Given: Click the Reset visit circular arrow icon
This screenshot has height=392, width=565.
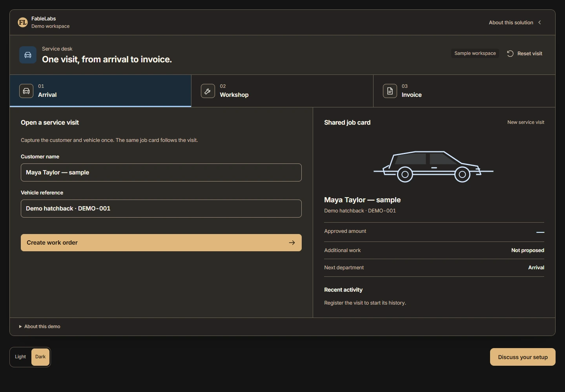Looking at the screenshot, I should coord(510,54).
